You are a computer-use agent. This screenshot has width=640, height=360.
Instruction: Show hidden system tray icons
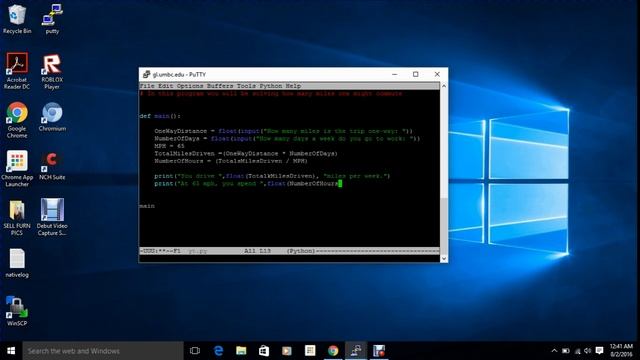pos(554,351)
